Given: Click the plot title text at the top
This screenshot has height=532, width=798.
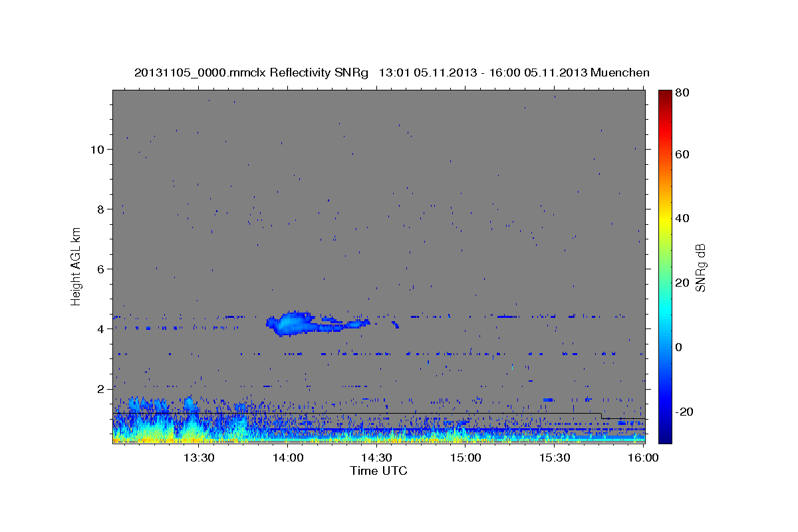Looking at the screenshot, I should click(x=392, y=72).
